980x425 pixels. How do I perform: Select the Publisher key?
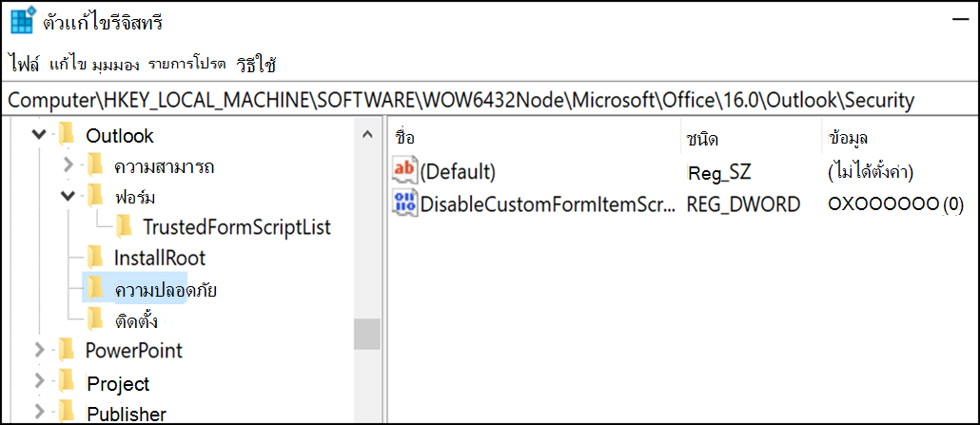127,414
